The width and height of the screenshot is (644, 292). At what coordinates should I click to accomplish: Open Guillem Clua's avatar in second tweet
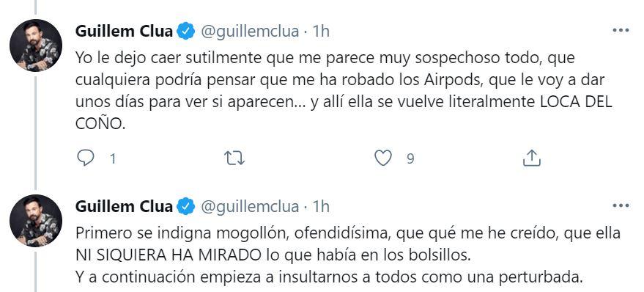(36, 220)
